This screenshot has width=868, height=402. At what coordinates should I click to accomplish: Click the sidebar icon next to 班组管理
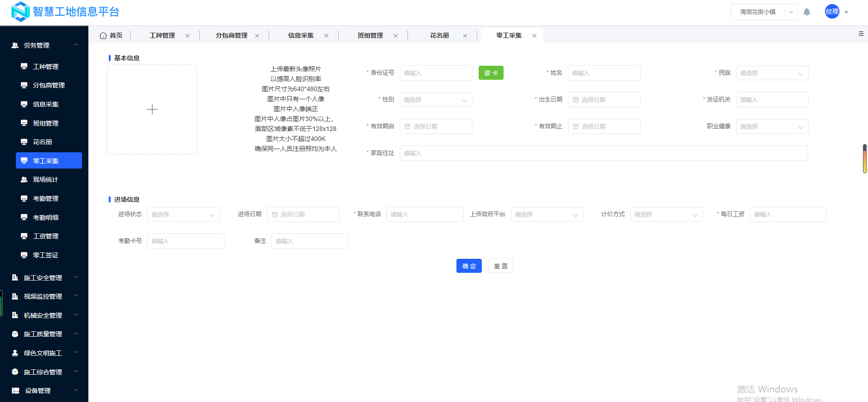click(24, 123)
